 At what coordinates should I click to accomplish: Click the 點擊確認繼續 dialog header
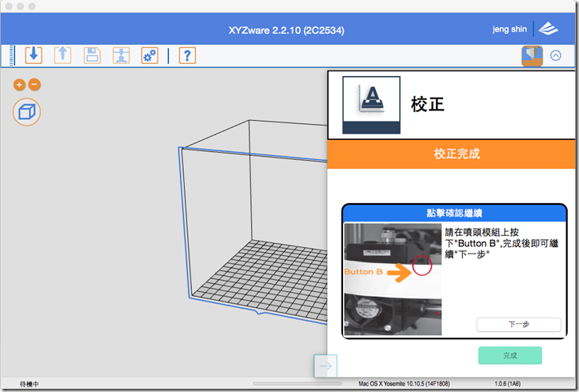(454, 213)
